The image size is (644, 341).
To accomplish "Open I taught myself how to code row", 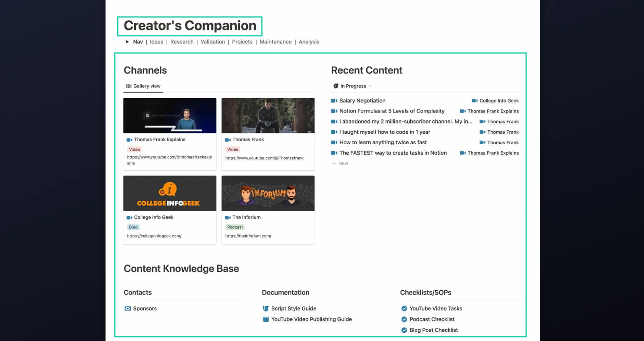I will tap(385, 132).
